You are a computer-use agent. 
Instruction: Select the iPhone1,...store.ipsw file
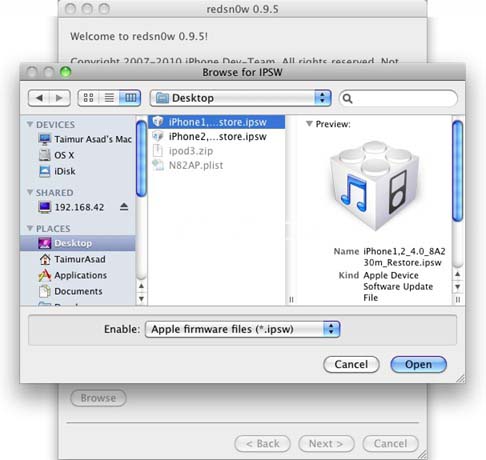(x=217, y=122)
